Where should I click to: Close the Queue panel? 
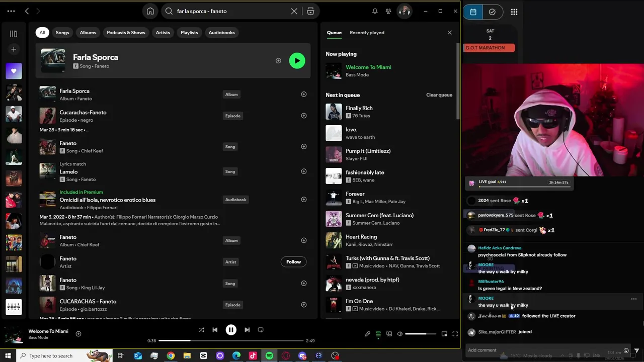click(x=450, y=33)
